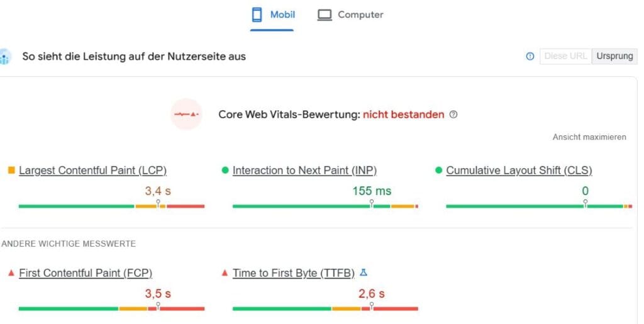
Task: Click the red triangle next to FCP
Action: coord(11,273)
